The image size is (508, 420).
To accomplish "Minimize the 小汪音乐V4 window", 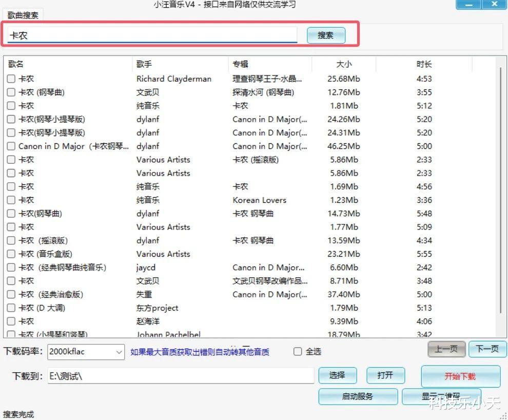I will pos(468,5).
